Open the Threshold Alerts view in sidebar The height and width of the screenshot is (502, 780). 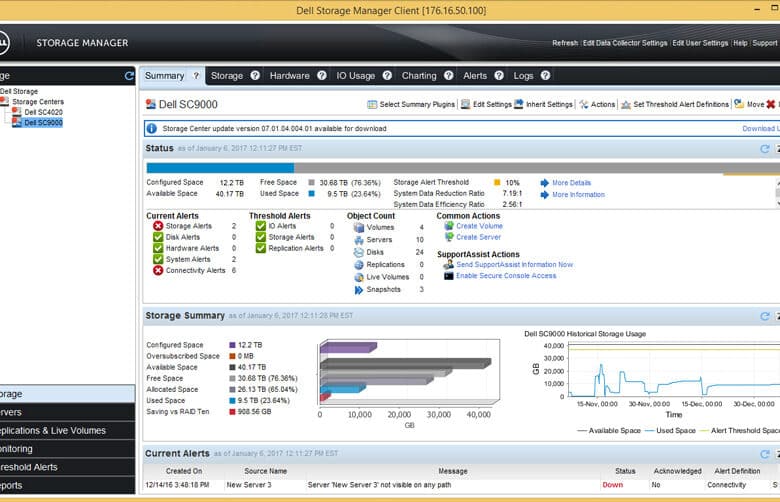click(x=67, y=467)
